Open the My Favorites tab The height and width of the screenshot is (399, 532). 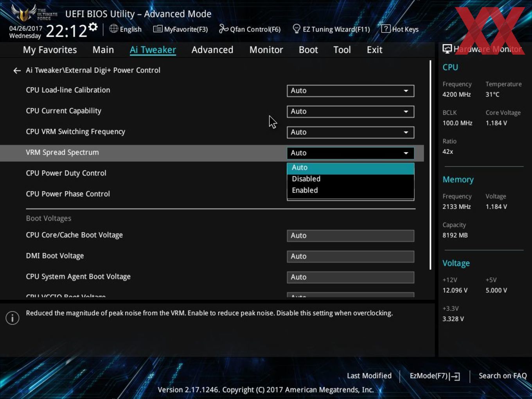(50, 50)
